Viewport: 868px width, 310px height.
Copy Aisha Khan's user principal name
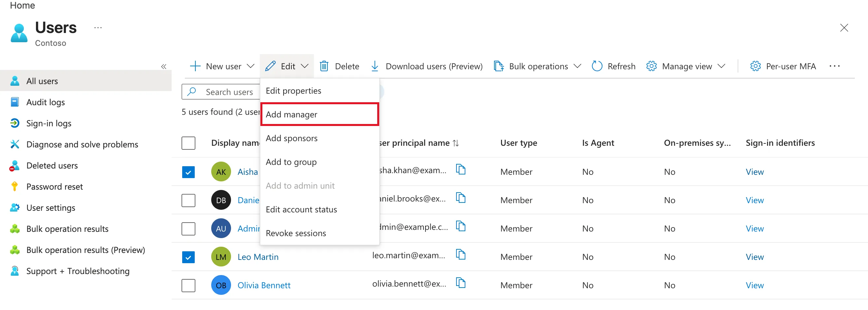pyautogui.click(x=460, y=169)
